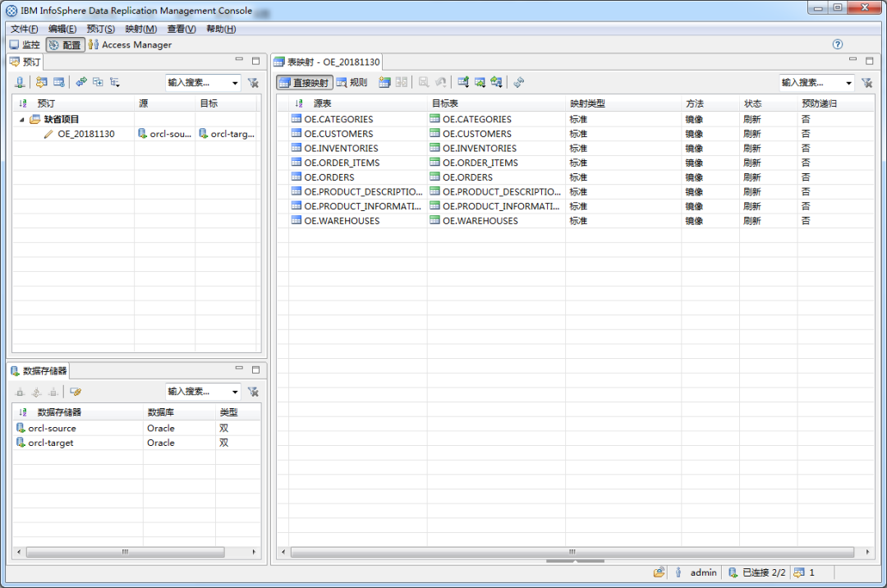The image size is (887, 588).
Task: Select the OE_20181130 subscription
Action: point(85,134)
